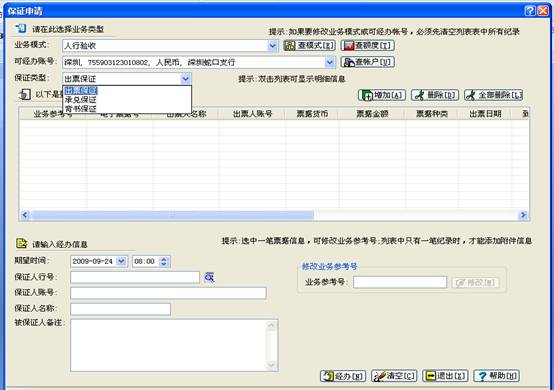The height and width of the screenshot is (390, 554).
Task: Click the 增加[A] button
Action: coord(382,95)
